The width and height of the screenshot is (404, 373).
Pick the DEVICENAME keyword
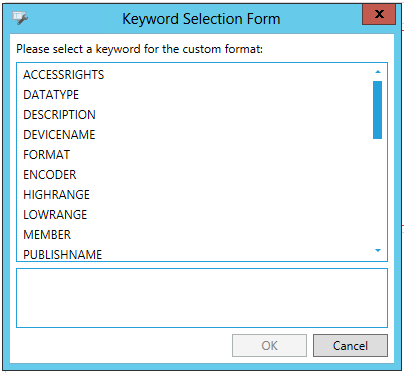(x=59, y=135)
